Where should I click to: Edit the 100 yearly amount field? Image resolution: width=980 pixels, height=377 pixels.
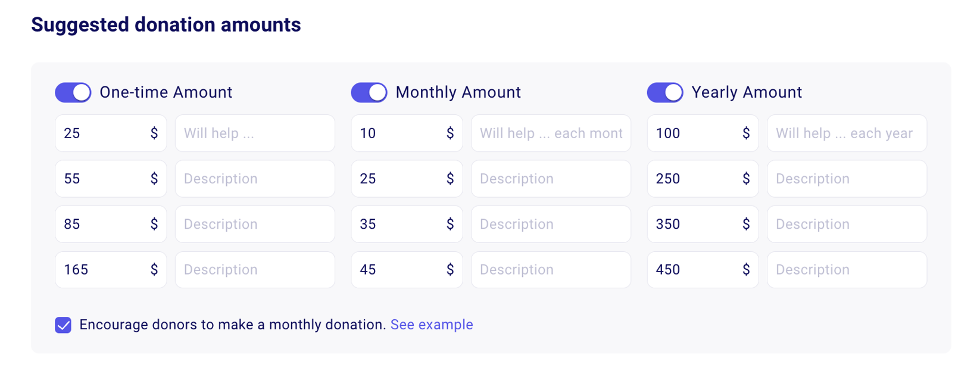click(x=693, y=133)
